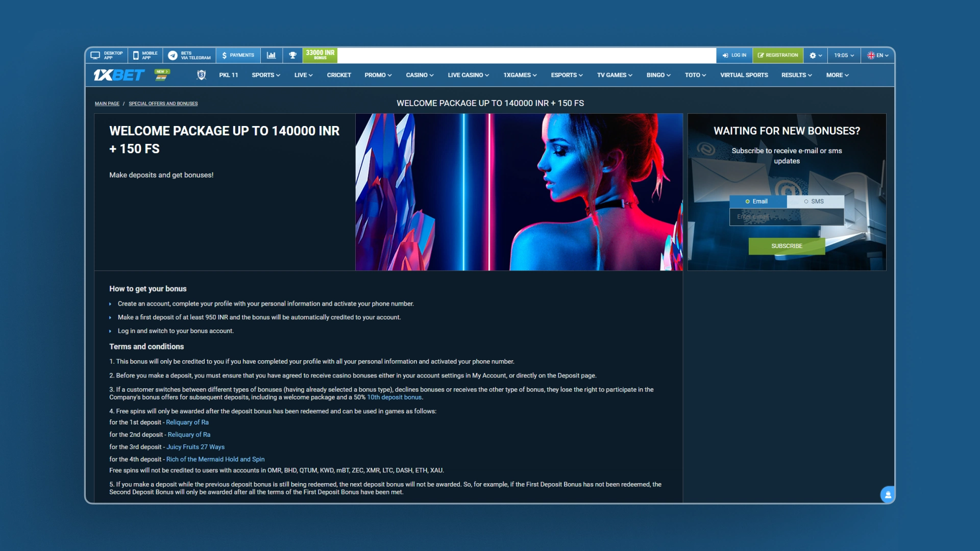Open the 10th deposit bonus link
This screenshot has height=551, width=980.
coord(394,397)
